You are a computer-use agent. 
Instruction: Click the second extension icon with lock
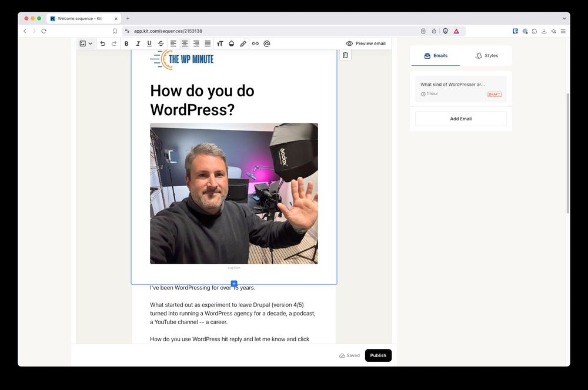pyautogui.click(x=525, y=31)
